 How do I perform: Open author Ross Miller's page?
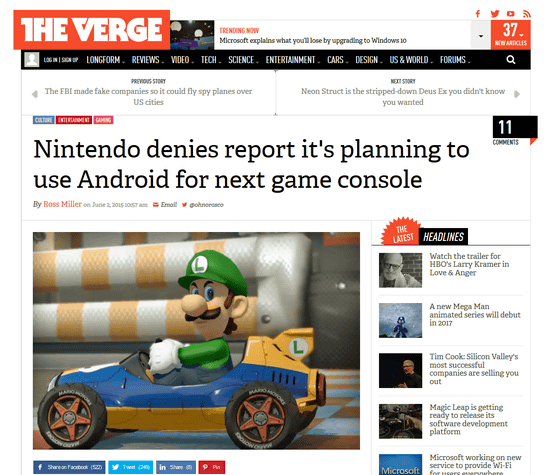coord(62,204)
